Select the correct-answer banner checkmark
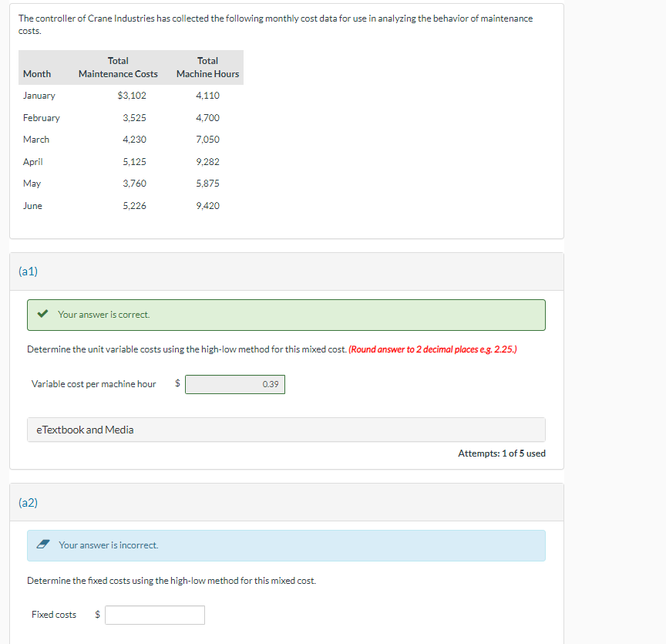This screenshot has height=644, width=666. pyautogui.click(x=42, y=315)
